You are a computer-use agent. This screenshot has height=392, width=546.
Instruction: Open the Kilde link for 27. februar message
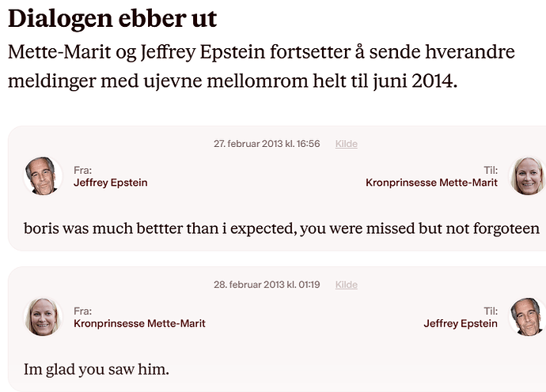pyautogui.click(x=346, y=144)
